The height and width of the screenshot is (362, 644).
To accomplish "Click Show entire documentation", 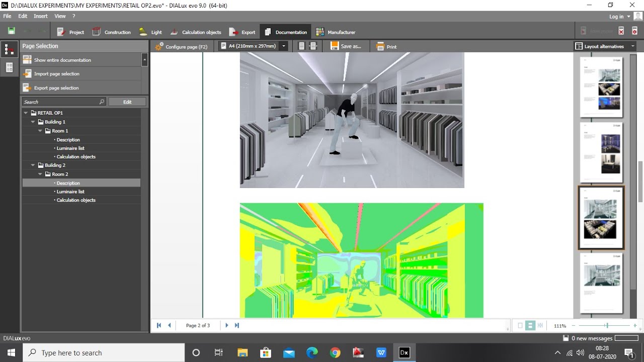I will (x=62, y=60).
